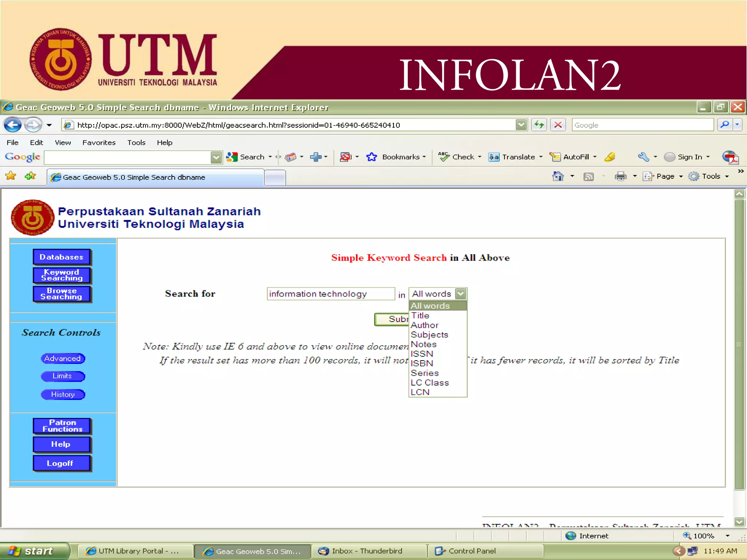Select Author in the search field list
747x560 pixels.
point(438,325)
